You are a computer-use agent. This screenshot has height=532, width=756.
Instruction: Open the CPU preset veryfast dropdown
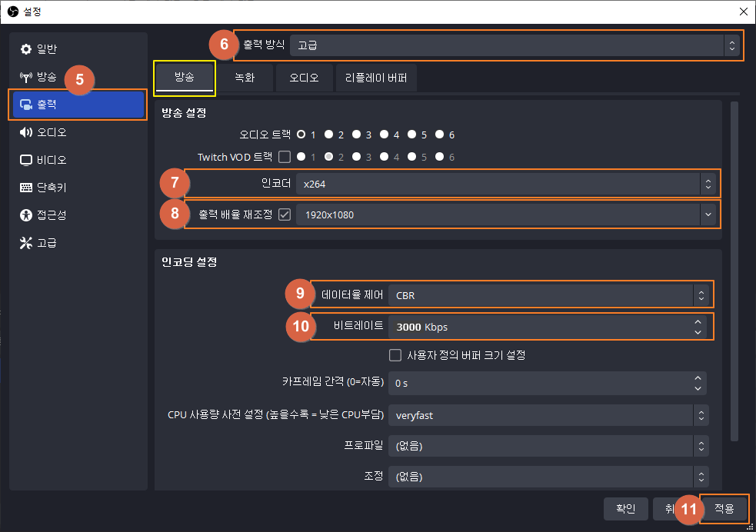548,415
